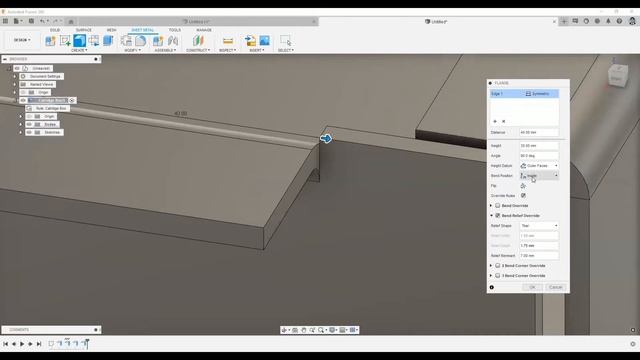Open the Design workspace dropdown
The width and height of the screenshot is (640, 360).
pyautogui.click(x=22, y=40)
